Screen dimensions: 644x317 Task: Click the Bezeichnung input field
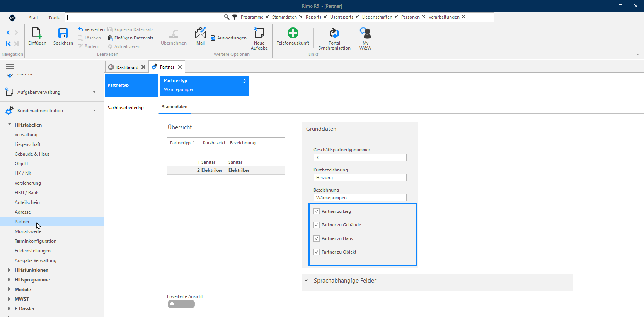pyautogui.click(x=360, y=198)
